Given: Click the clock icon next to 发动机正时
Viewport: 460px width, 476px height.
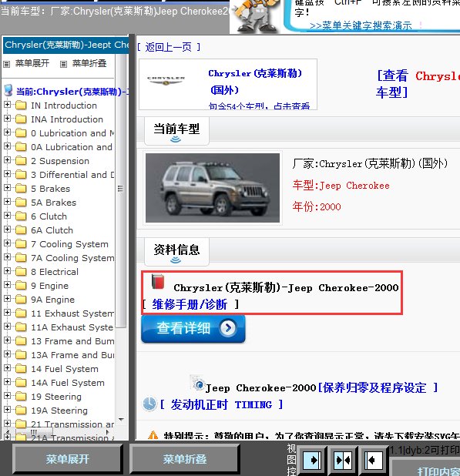Looking at the screenshot, I should click(149, 404).
